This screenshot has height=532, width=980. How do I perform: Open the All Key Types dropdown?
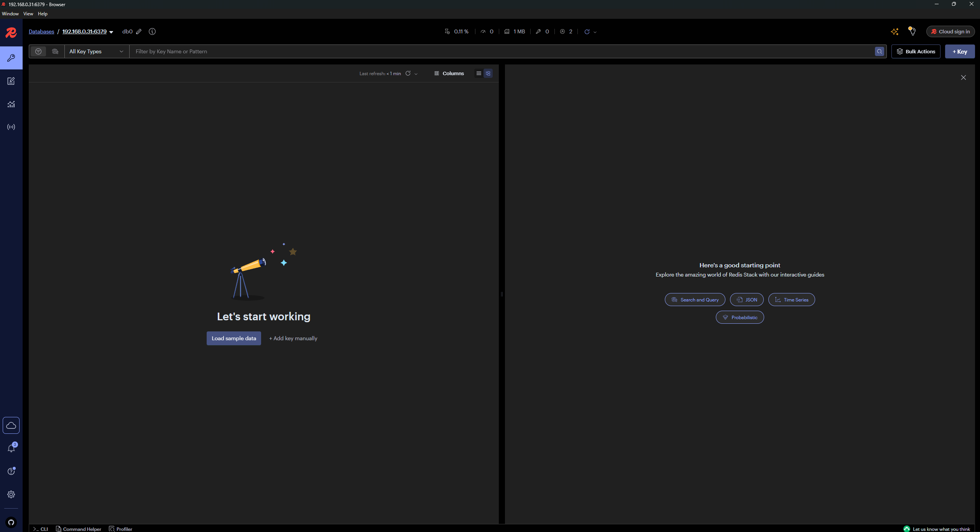[97, 51]
